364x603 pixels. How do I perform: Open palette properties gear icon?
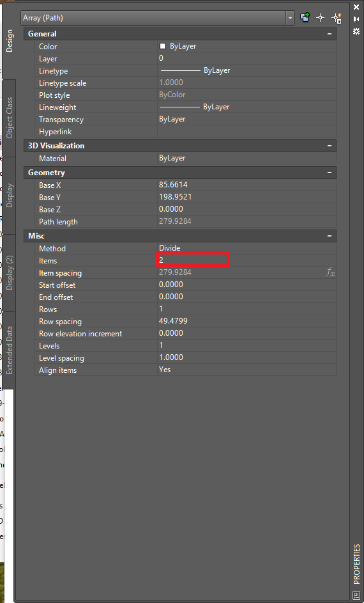356,31
